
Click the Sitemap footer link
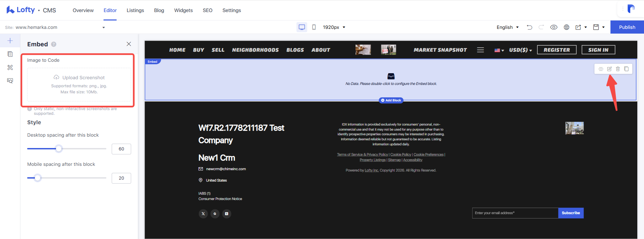pos(394,160)
